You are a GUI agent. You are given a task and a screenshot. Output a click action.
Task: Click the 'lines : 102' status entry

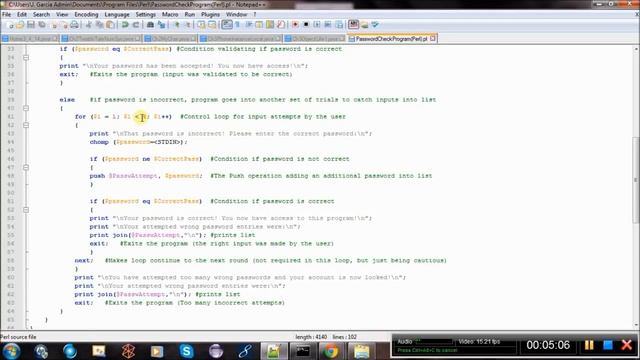pos(344,337)
